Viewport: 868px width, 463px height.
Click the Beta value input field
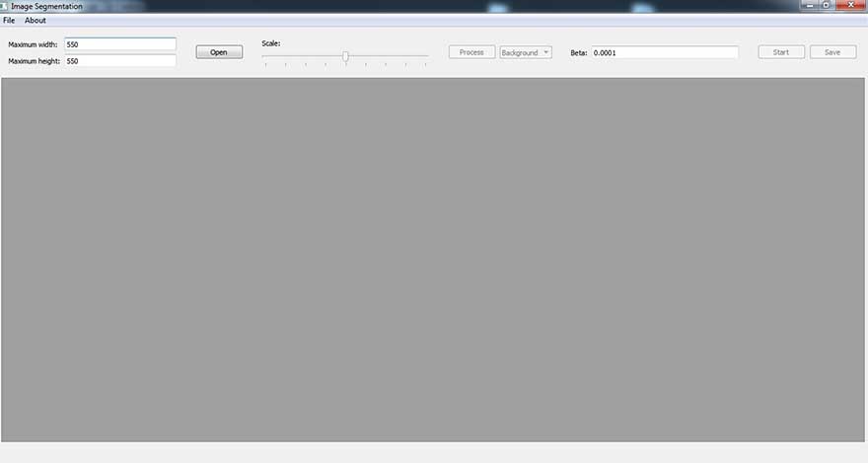click(664, 52)
